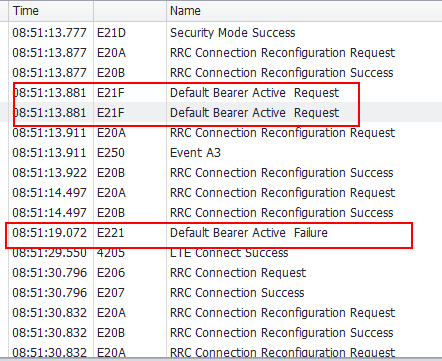Select RRC Connection Reconfiguration Success at 08:51:13.922

pyautogui.click(x=221, y=173)
